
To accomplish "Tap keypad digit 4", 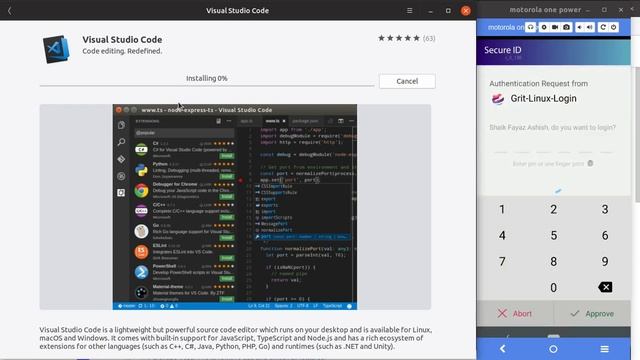I will click(x=502, y=236).
